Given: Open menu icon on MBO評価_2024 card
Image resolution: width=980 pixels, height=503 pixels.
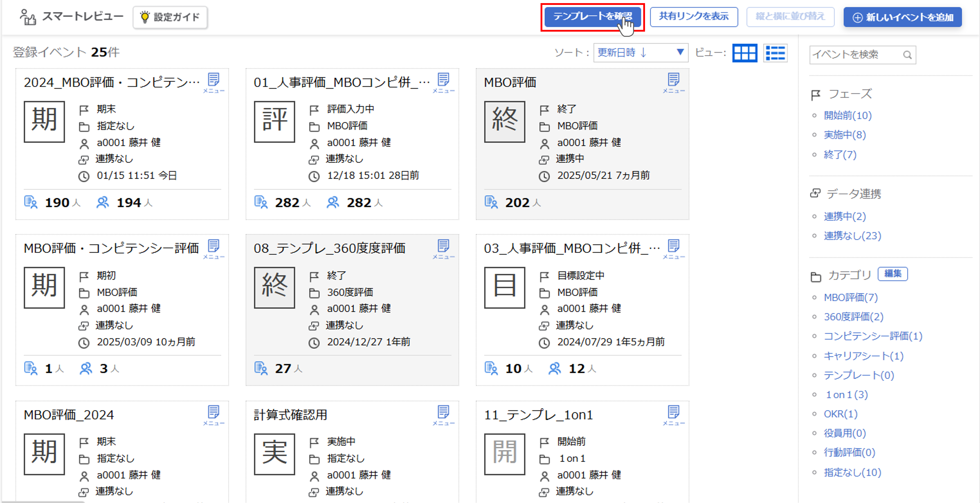Looking at the screenshot, I should [x=213, y=414].
